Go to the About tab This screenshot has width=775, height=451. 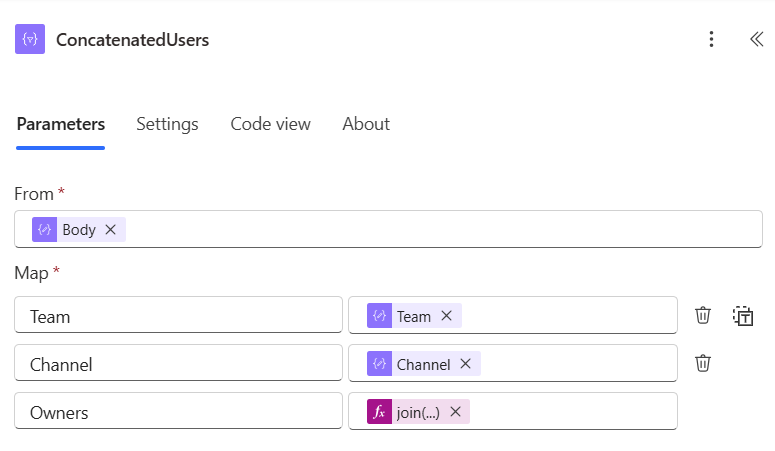tap(366, 124)
